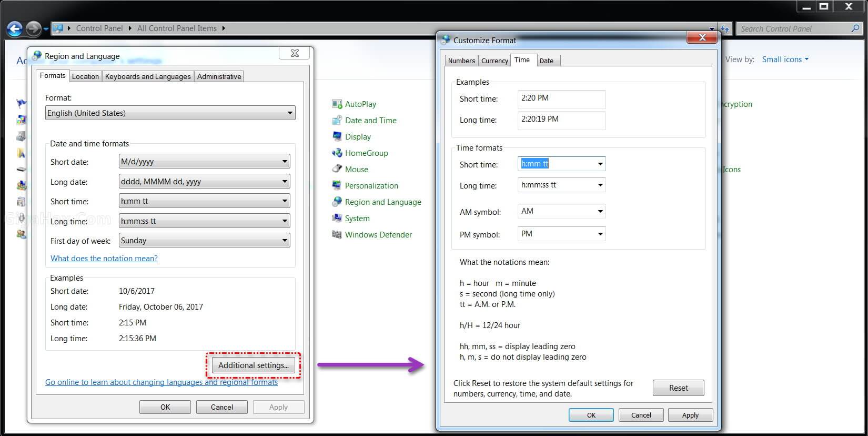The width and height of the screenshot is (868, 436).
Task: Open the Mouse settings icon
Action: tap(337, 170)
